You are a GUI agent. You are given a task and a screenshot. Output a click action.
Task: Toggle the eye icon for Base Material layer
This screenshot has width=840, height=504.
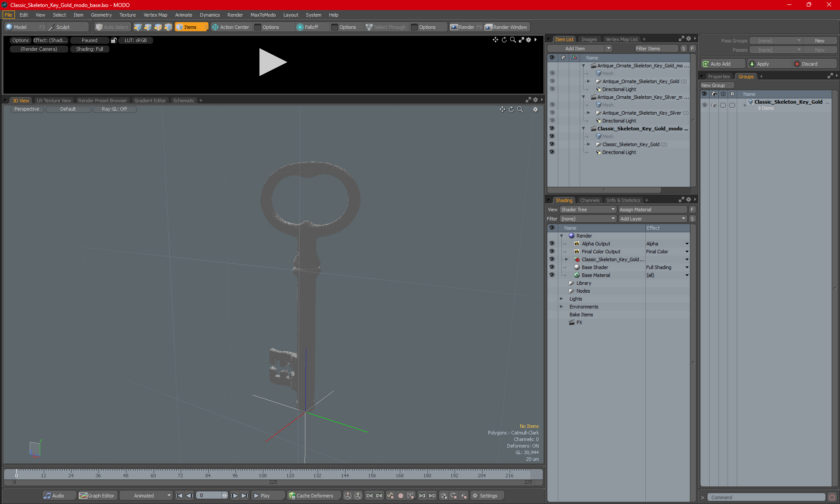(x=552, y=275)
